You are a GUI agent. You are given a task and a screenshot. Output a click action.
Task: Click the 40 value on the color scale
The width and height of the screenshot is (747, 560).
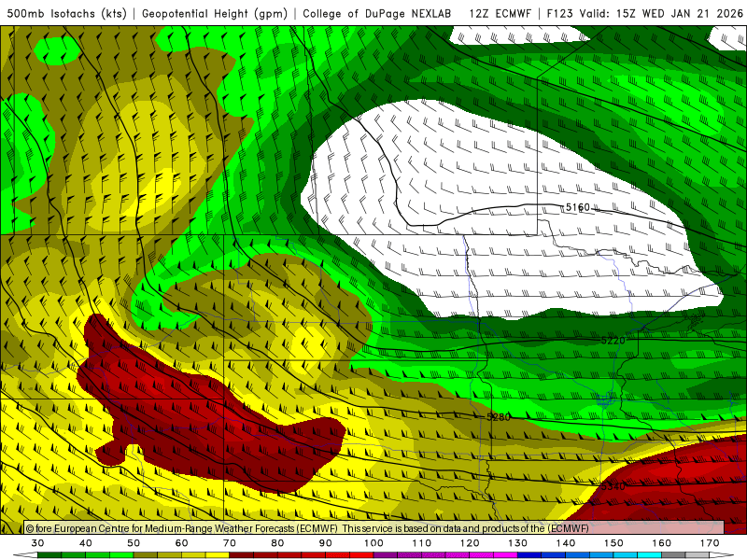tap(86, 543)
